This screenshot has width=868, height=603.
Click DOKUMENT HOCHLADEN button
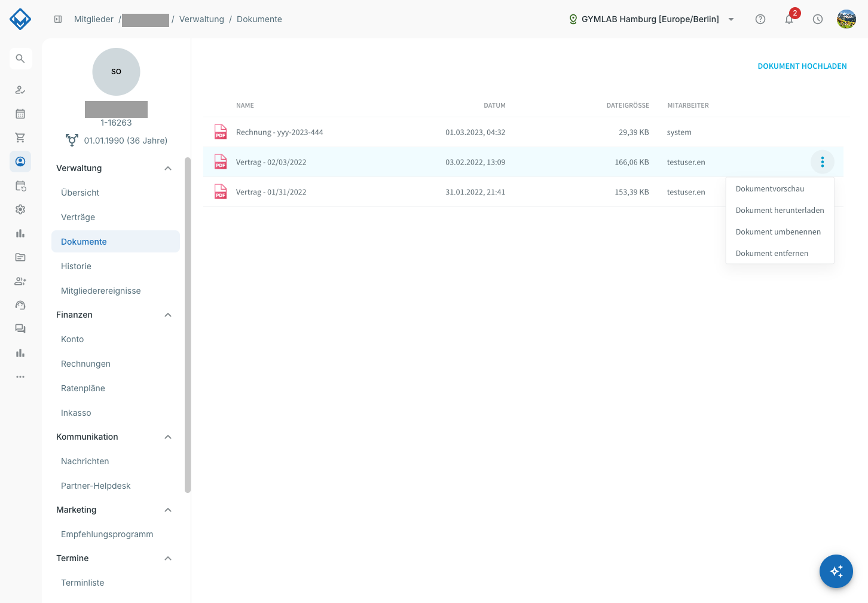point(802,66)
